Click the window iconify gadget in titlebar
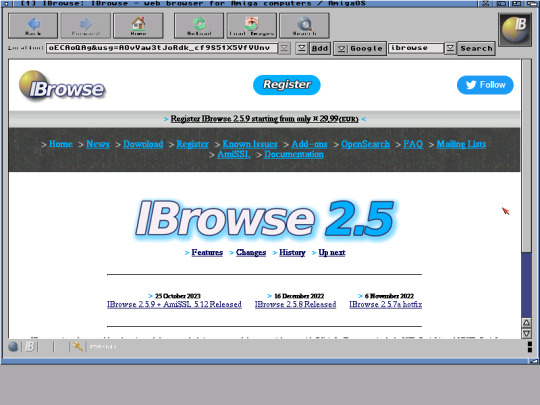540x405 pixels. 500,3
